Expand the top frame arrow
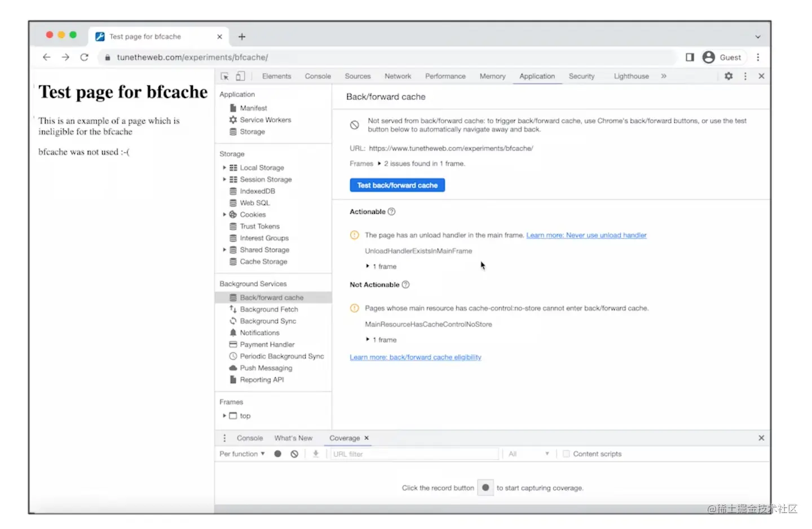This screenshot has height=529, width=812. point(224,416)
